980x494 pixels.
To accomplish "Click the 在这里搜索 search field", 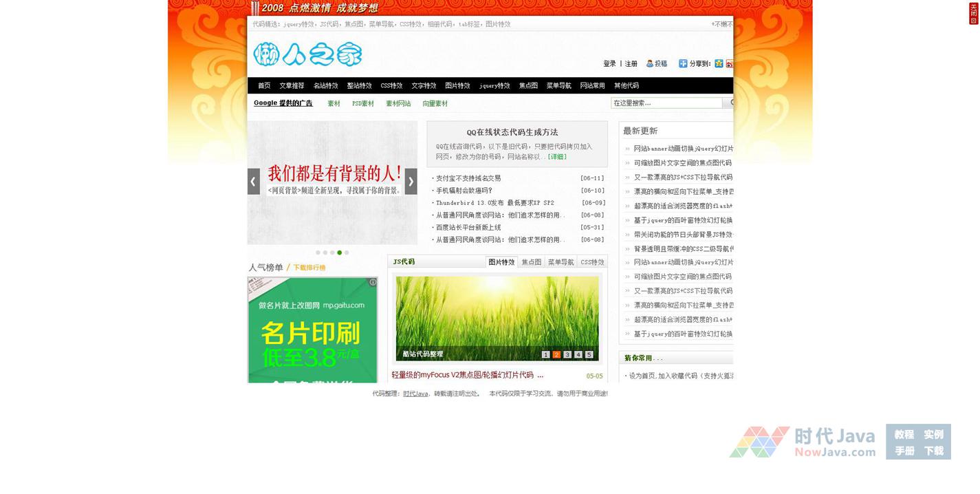I will point(666,103).
